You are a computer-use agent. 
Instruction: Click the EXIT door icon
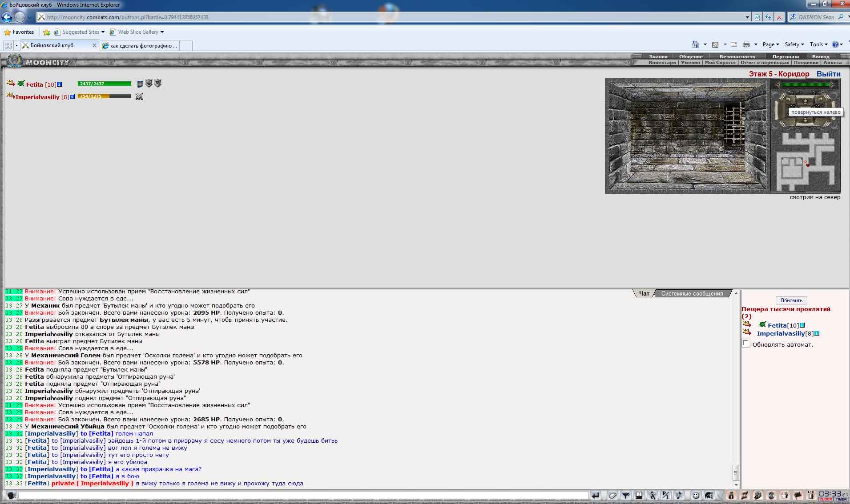tap(811, 496)
